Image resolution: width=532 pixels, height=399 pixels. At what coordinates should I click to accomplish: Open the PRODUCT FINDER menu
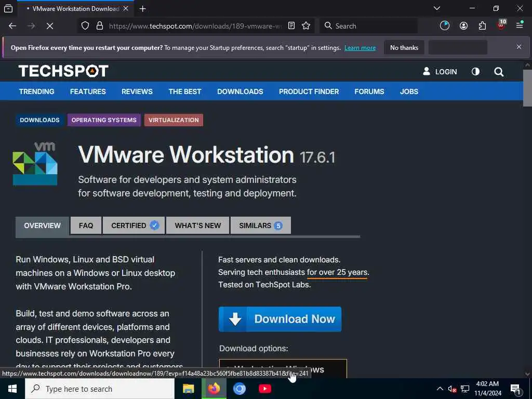pyautogui.click(x=309, y=91)
